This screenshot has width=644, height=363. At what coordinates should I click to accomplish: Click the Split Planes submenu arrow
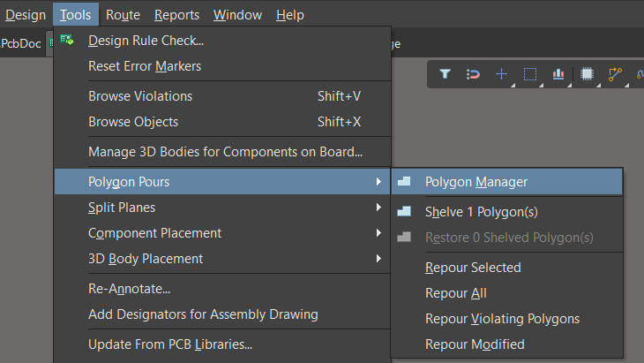click(x=378, y=208)
